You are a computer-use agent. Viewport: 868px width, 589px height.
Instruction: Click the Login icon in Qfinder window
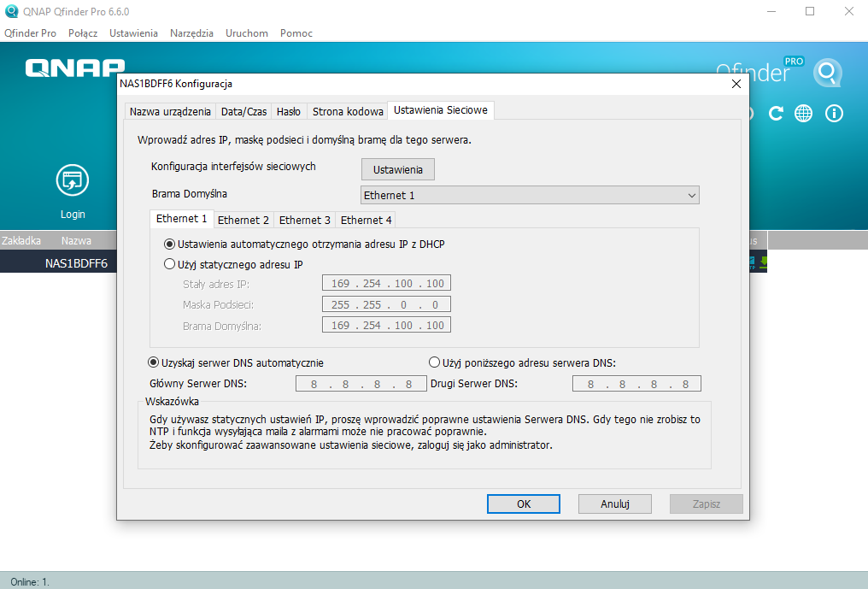(x=73, y=180)
